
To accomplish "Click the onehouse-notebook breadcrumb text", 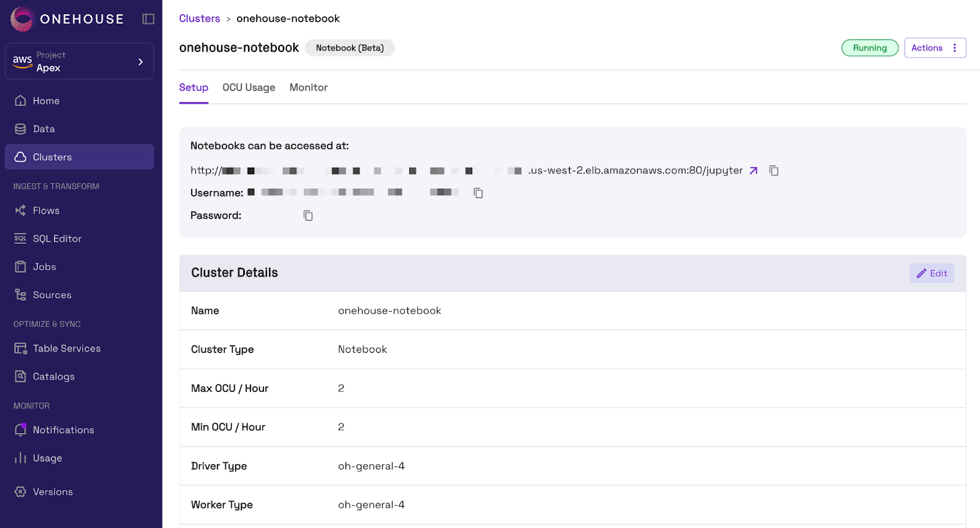I will pyautogui.click(x=288, y=18).
